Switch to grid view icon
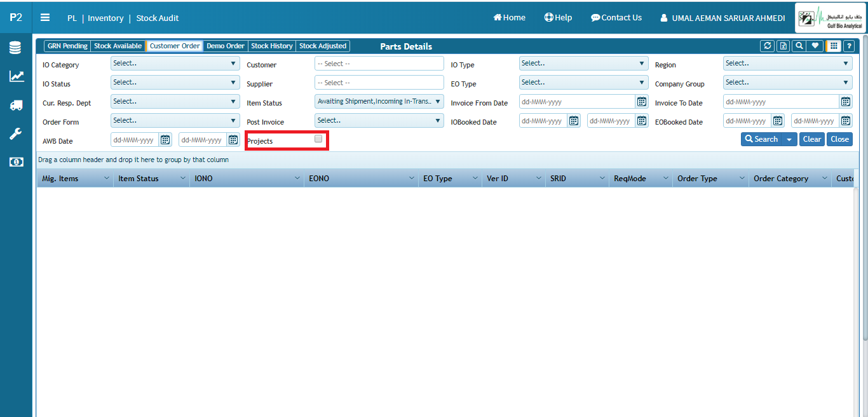Viewport: 868px width, 417px height. click(833, 46)
